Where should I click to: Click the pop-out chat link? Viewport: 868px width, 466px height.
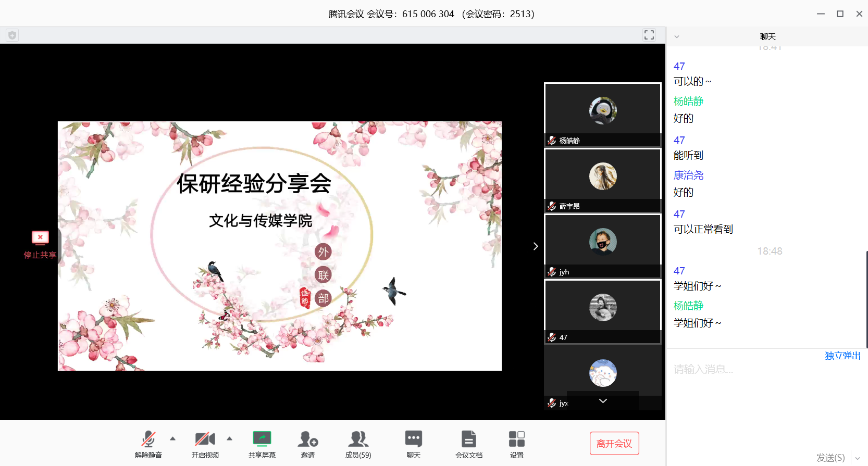pos(842,356)
